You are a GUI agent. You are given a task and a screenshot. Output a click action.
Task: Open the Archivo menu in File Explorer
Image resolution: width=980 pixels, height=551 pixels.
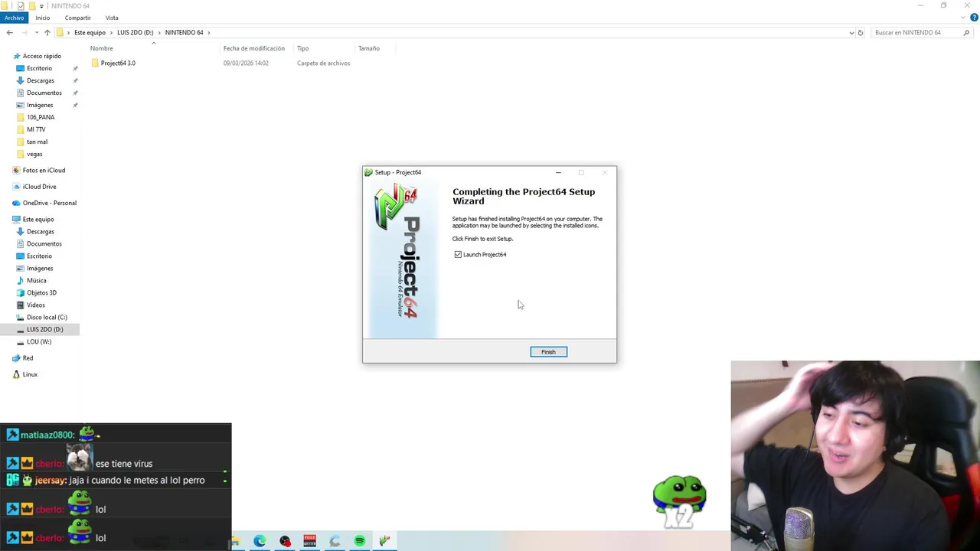14,18
